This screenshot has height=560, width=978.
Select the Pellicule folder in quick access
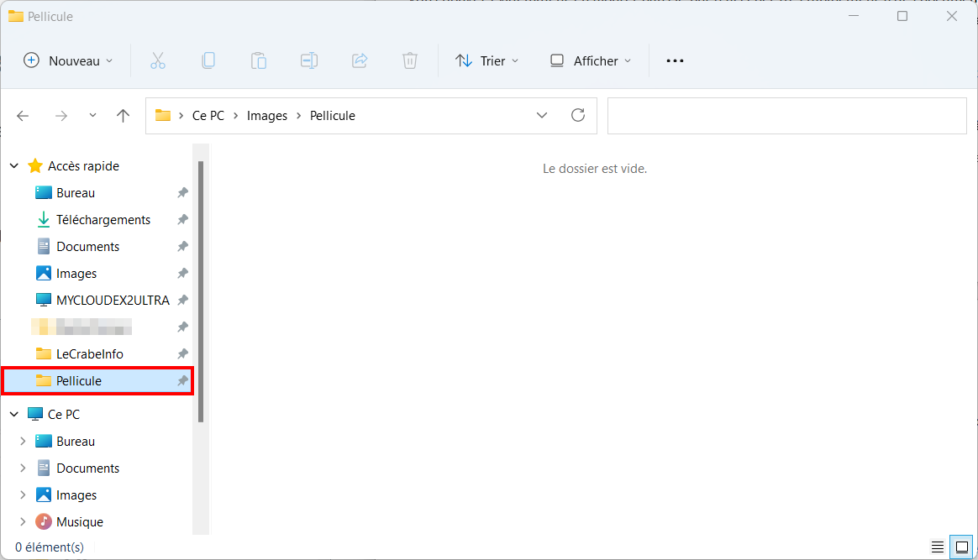click(98, 380)
